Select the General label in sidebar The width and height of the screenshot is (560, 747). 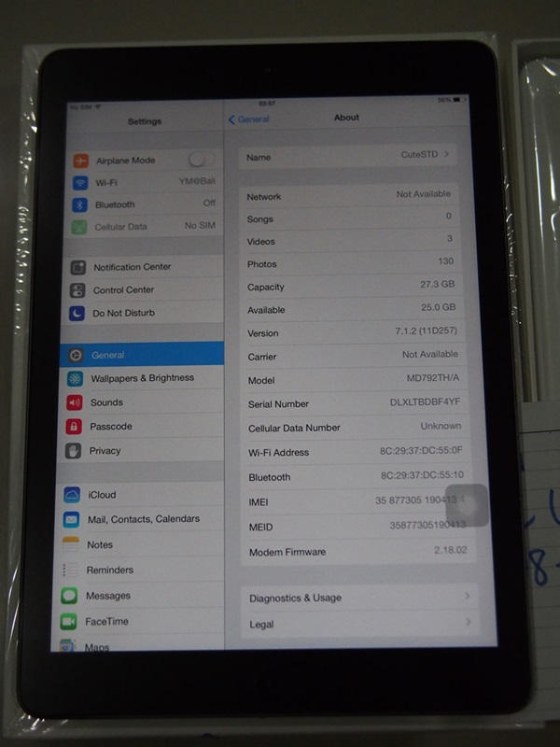coord(108,355)
